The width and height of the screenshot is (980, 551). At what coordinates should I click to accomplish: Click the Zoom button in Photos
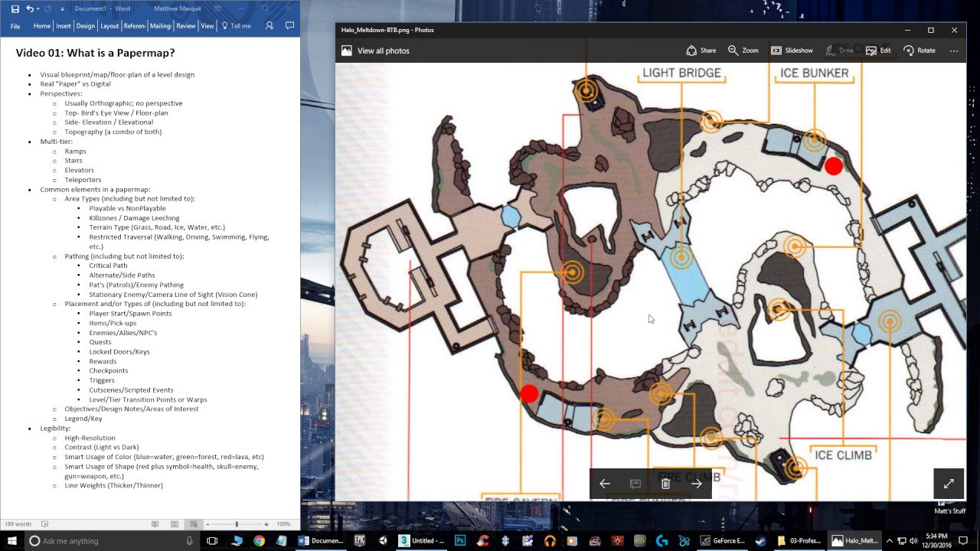pyautogui.click(x=743, y=51)
